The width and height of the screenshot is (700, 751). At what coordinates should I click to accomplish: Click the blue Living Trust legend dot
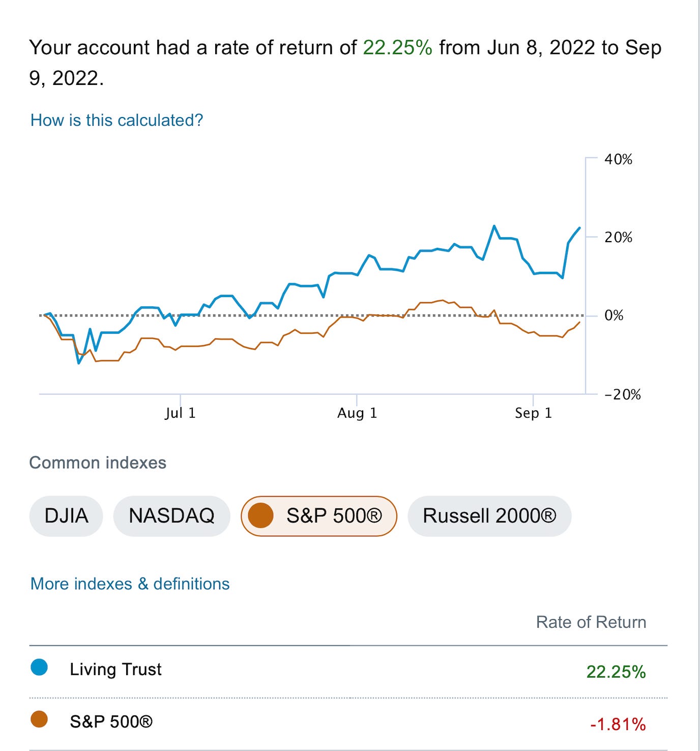(39, 667)
